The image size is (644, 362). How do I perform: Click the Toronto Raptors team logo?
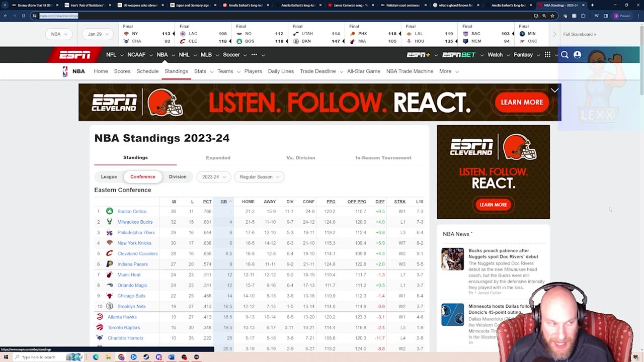[100, 327]
